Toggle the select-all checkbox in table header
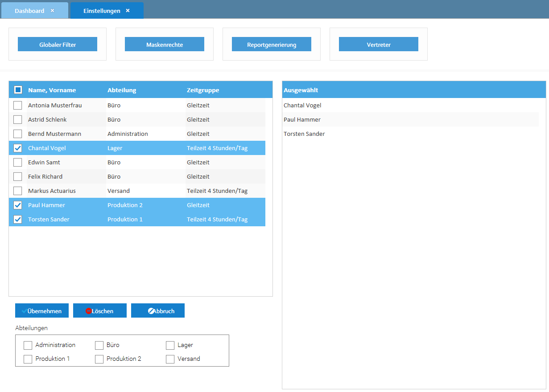 click(18, 90)
